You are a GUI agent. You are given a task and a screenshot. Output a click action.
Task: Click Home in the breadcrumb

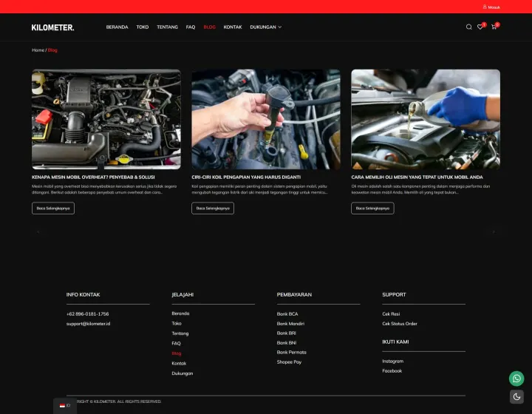[38, 50]
